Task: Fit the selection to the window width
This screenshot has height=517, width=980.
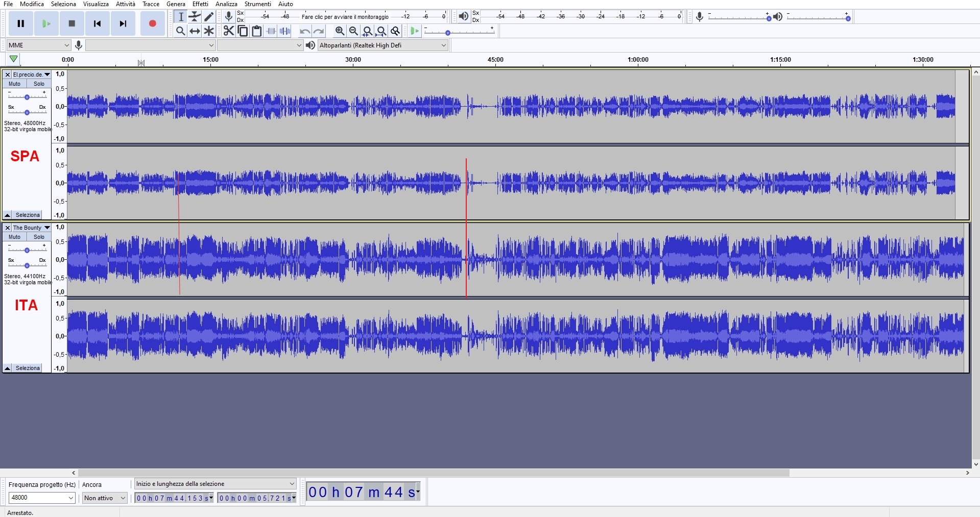Action: click(x=367, y=31)
